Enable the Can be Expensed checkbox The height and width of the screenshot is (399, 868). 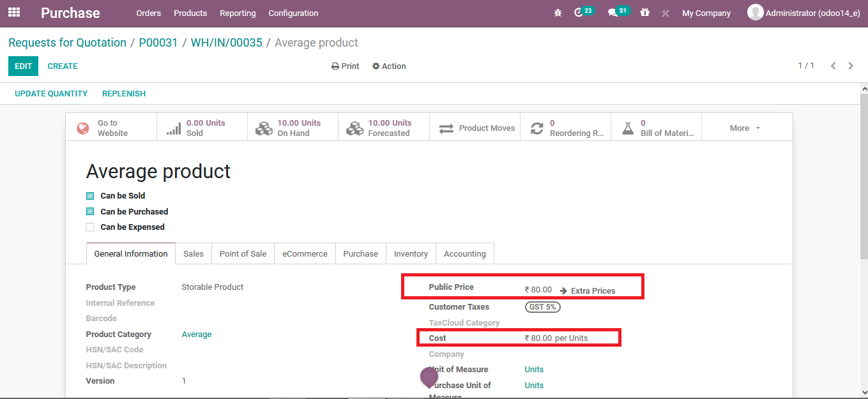(90, 227)
